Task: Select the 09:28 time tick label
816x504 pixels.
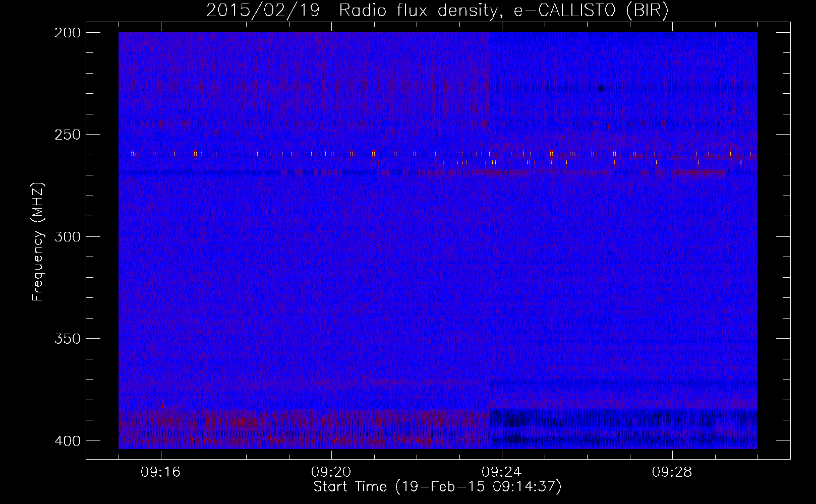Action: pyautogui.click(x=672, y=472)
